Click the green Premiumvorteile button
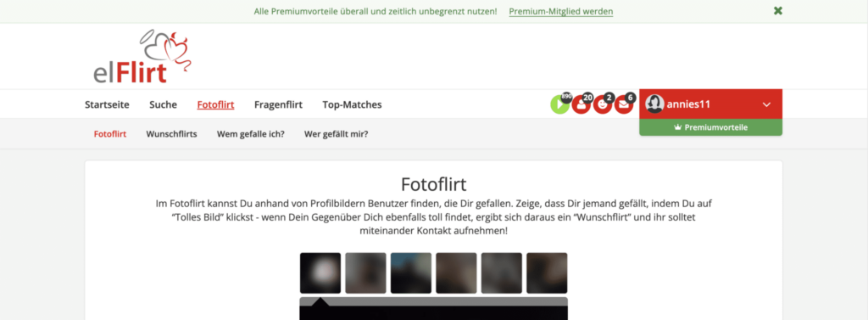 [711, 127]
